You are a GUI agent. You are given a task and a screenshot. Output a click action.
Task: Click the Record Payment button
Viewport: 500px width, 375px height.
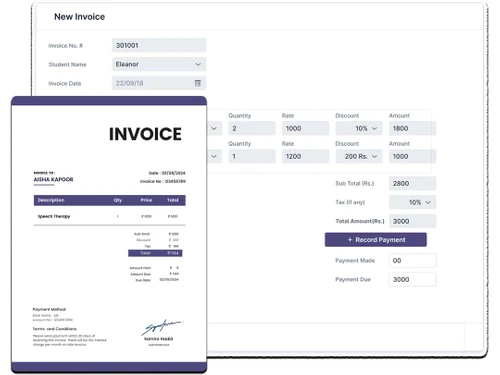coord(376,240)
